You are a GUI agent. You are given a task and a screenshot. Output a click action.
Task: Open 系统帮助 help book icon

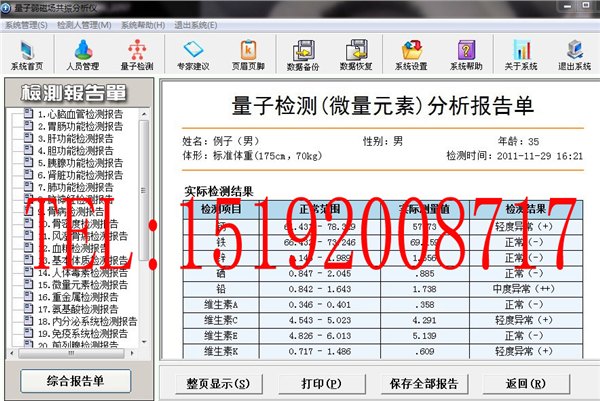(x=466, y=55)
